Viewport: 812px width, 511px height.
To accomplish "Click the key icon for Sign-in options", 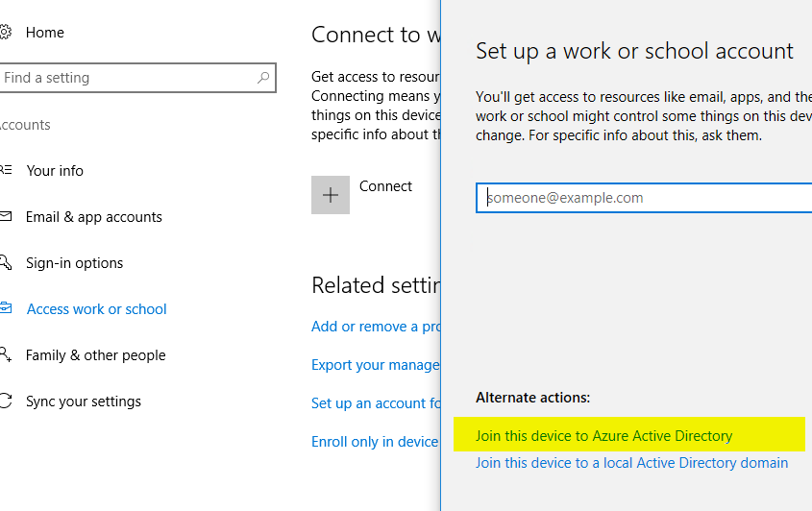I will [5, 262].
